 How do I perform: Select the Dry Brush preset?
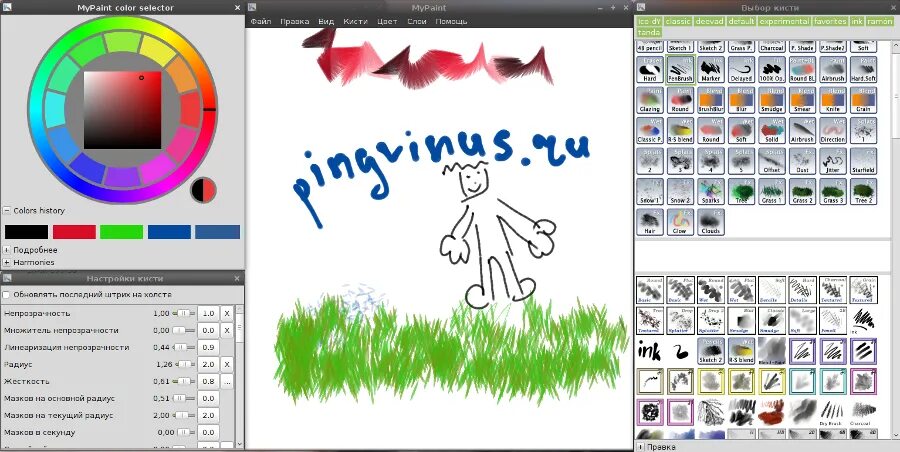point(833,413)
